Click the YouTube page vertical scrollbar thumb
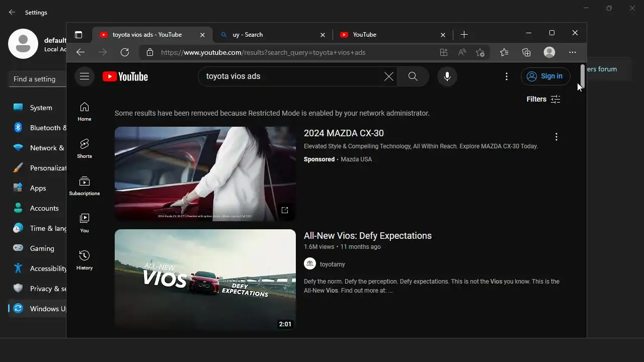 (x=583, y=76)
